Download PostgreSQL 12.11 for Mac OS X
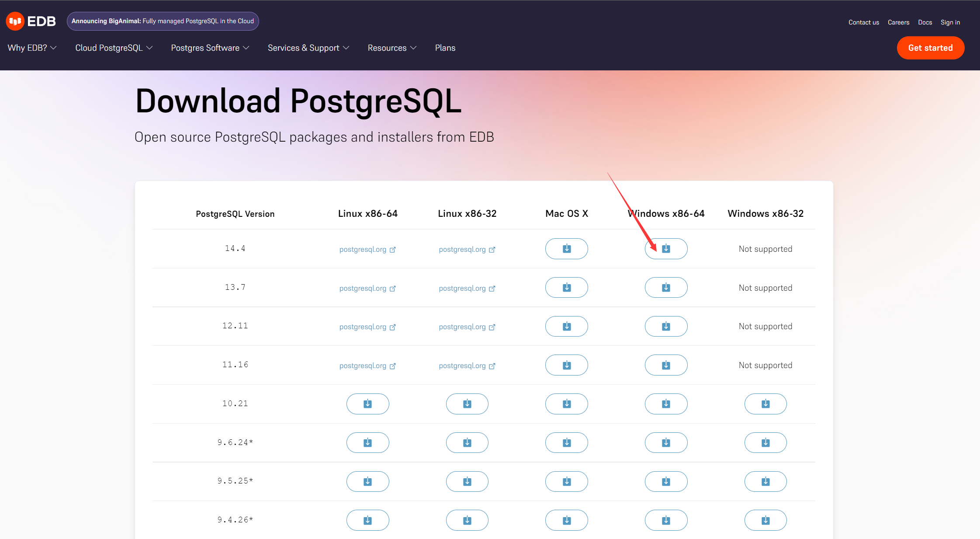The height and width of the screenshot is (539, 980). coord(566,326)
